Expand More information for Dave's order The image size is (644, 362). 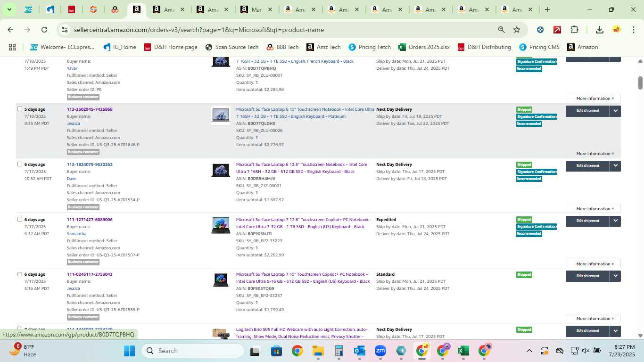[x=593, y=209]
